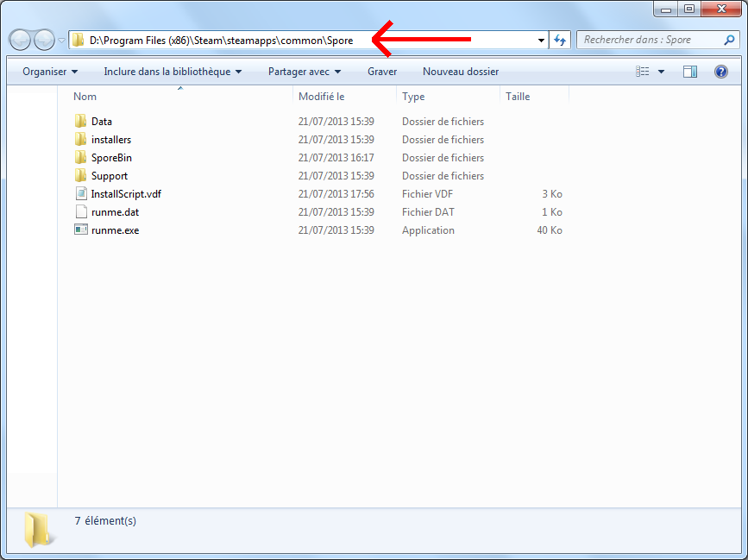
Task: Select the SporeBin folder icon
Action: pyautogui.click(x=80, y=157)
